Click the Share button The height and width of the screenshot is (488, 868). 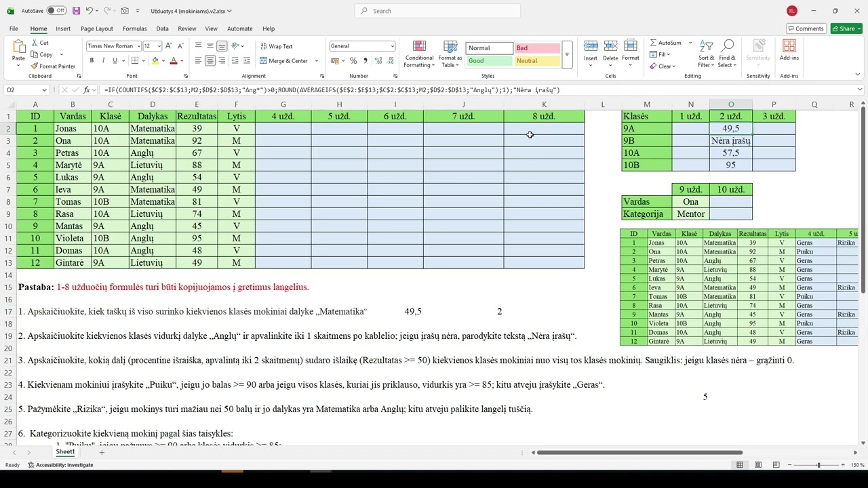[846, 28]
